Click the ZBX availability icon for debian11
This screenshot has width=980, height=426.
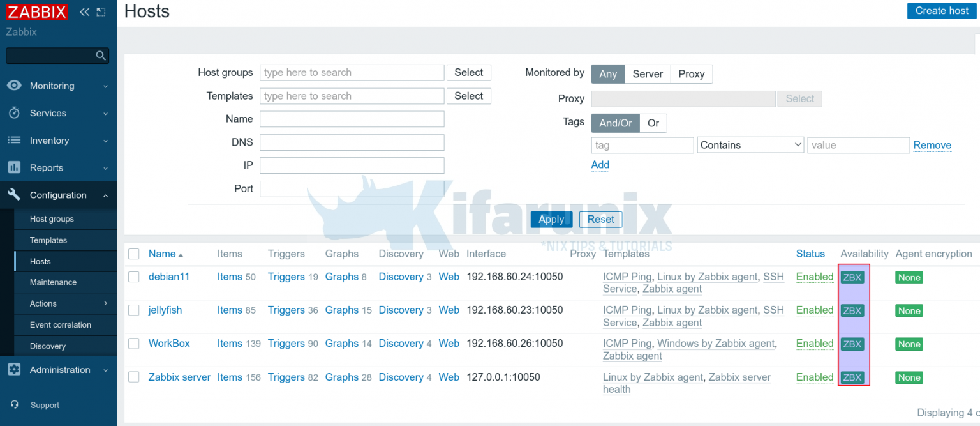tap(852, 277)
